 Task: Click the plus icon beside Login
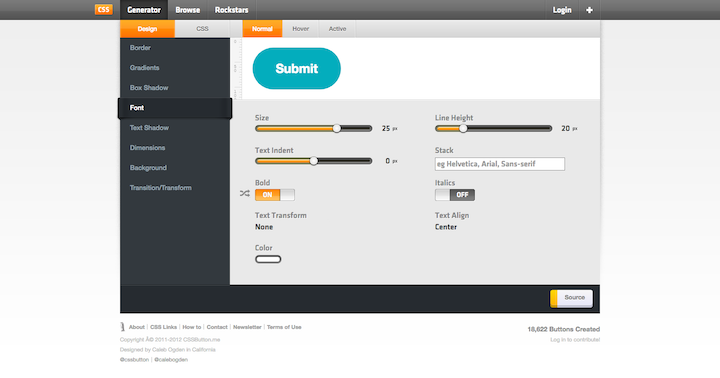[x=589, y=10]
